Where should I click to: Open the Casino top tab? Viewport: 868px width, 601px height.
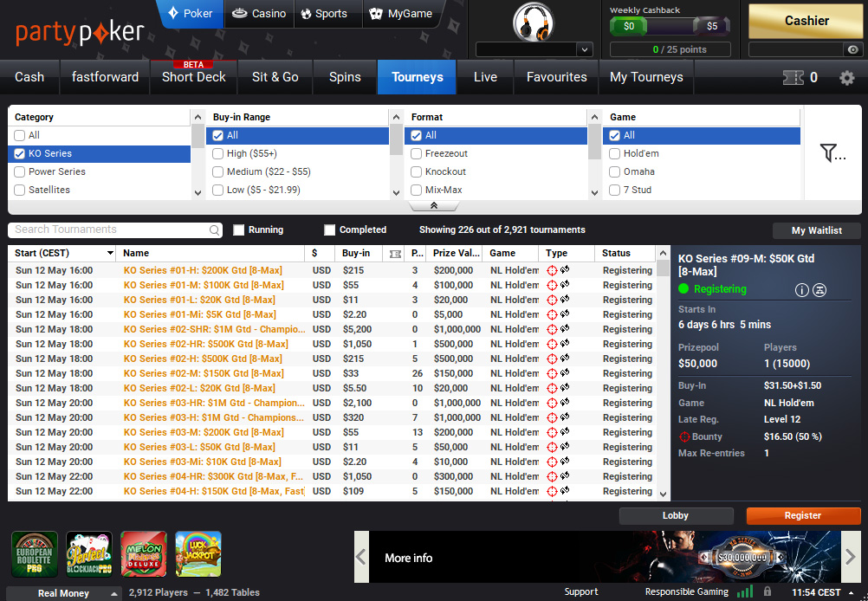[259, 14]
